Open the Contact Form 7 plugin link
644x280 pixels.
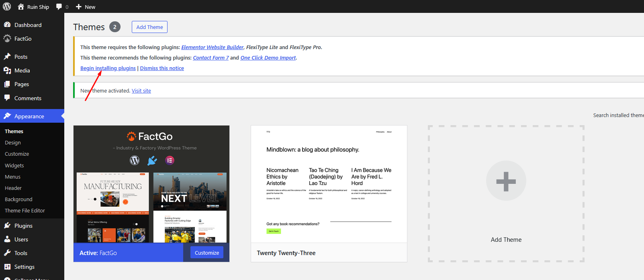point(211,58)
